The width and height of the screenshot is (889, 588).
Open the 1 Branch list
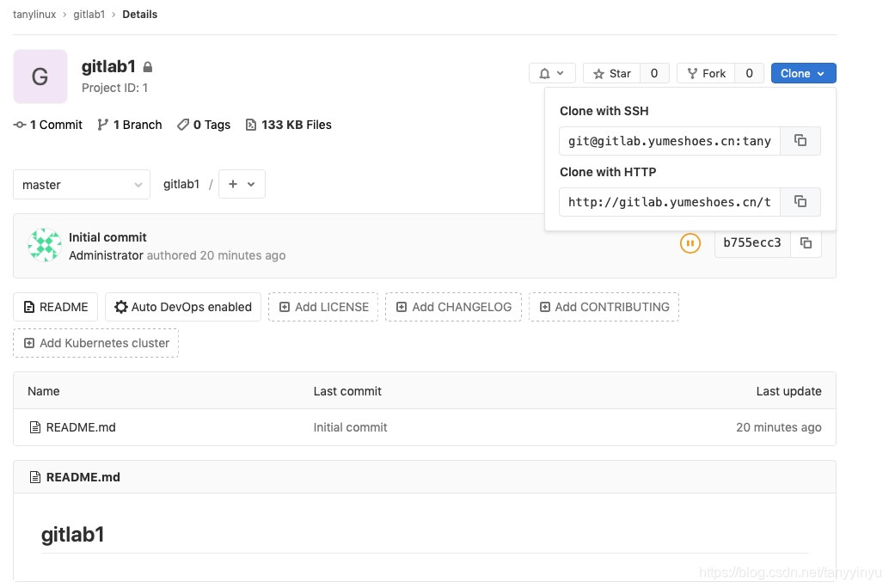[x=130, y=125]
